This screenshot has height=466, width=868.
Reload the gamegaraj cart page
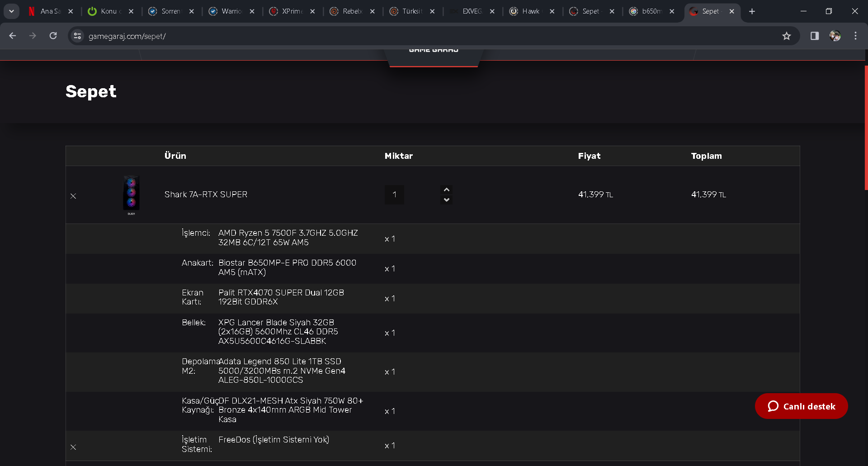point(53,36)
